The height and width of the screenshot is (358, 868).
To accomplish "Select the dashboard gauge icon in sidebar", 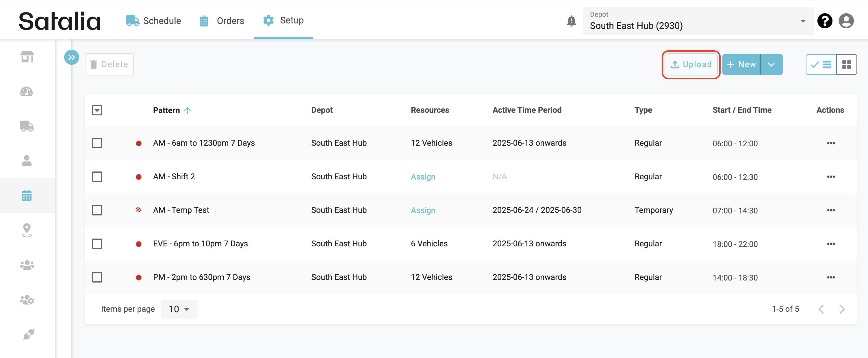I will coord(27,92).
